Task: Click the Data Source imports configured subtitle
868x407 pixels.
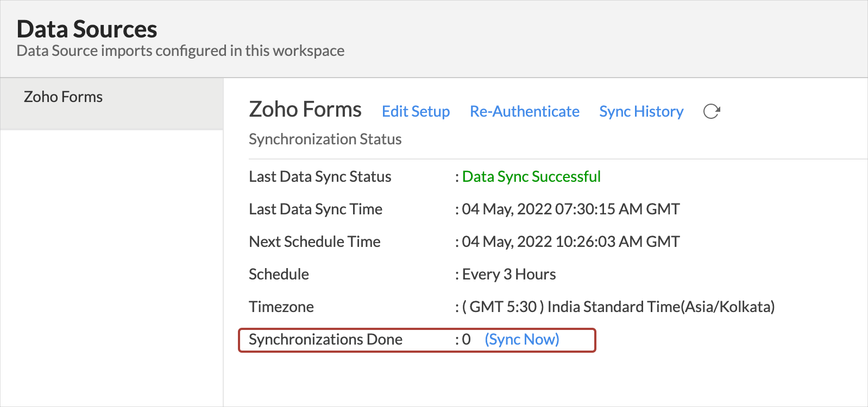Action: tap(180, 50)
